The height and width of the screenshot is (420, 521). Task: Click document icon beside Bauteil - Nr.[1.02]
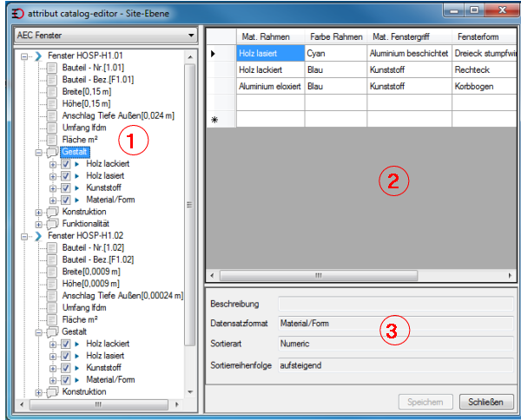tap(52, 248)
